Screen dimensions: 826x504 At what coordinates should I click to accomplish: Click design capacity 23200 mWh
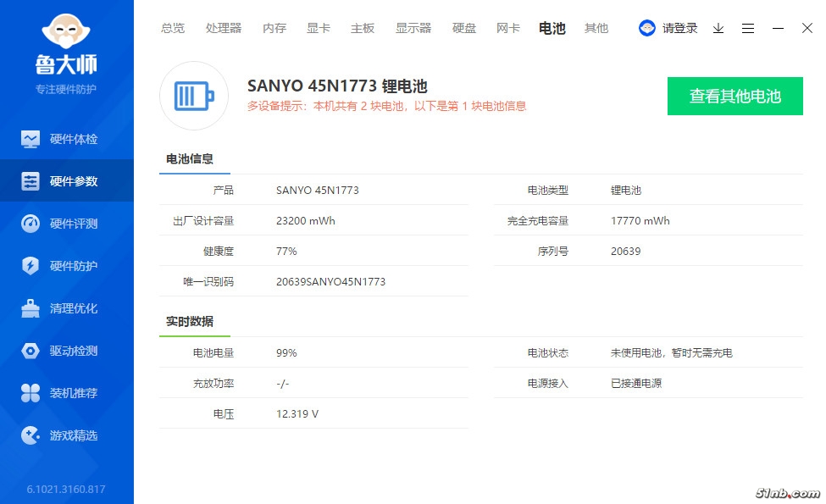click(x=306, y=221)
